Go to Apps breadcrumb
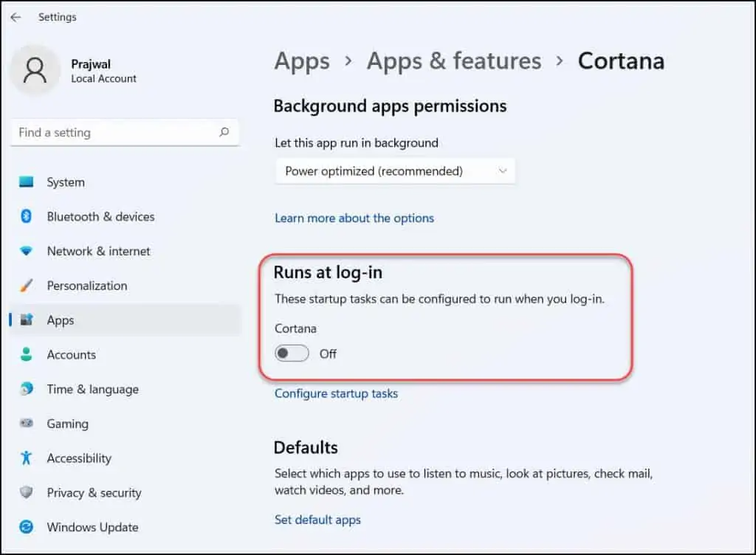This screenshot has width=756, height=555. pyautogui.click(x=302, y=61)
